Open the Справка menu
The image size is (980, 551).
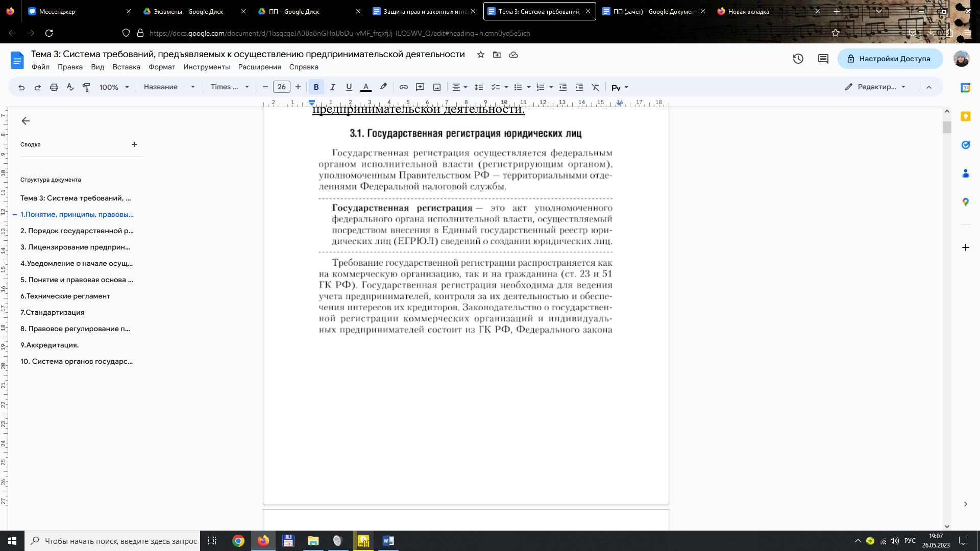coord(304,67)
